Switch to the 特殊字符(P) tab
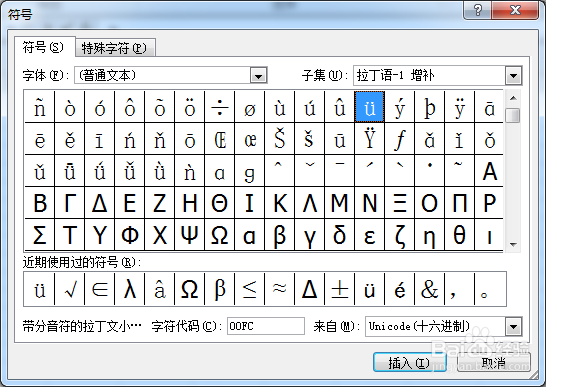Image resolution: width=562 pixels, height=387 pixels. coord(115,48)
